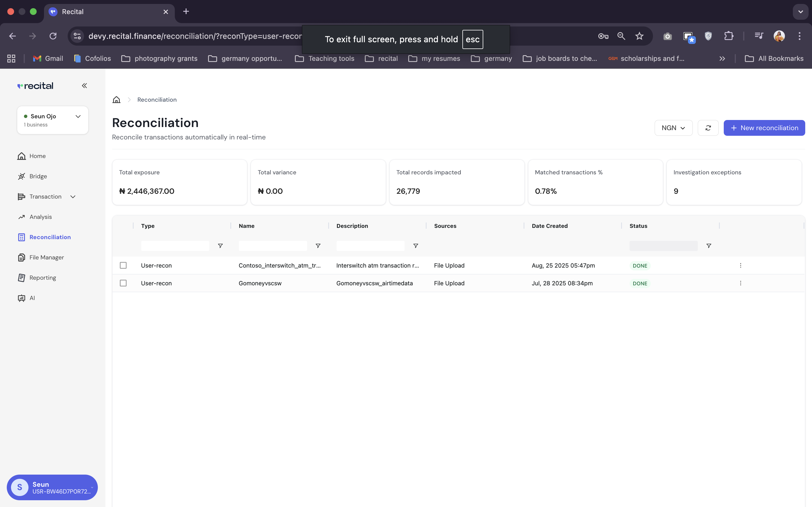This screenshot has height=507, width=812.
Task: Open File Manager from the sidebar
Action: pos(46,257)
